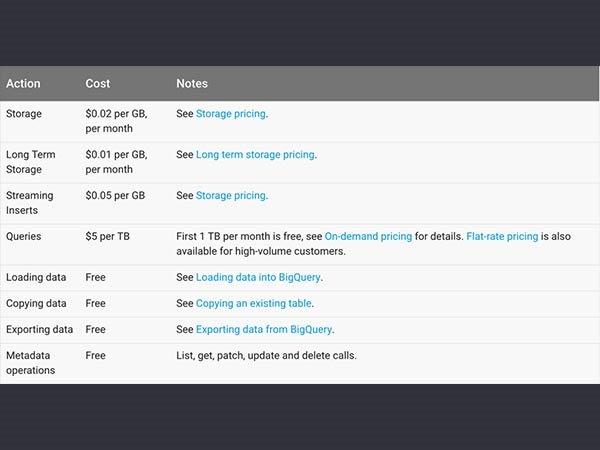This screenshot has width=600, height=450.
Task: Open Loading data into BigQuery link
Action: tap(258, 277)
